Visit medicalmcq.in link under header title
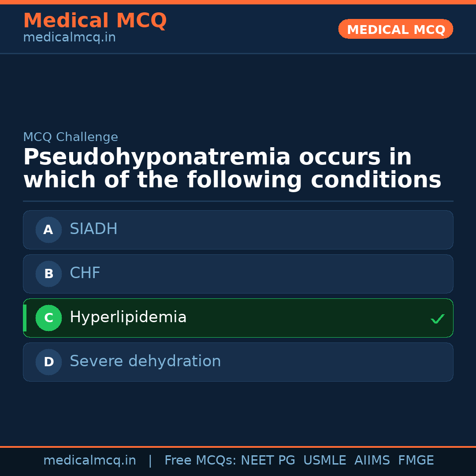The width and height of the screenshot is (476, 476). tap(69, 38)
